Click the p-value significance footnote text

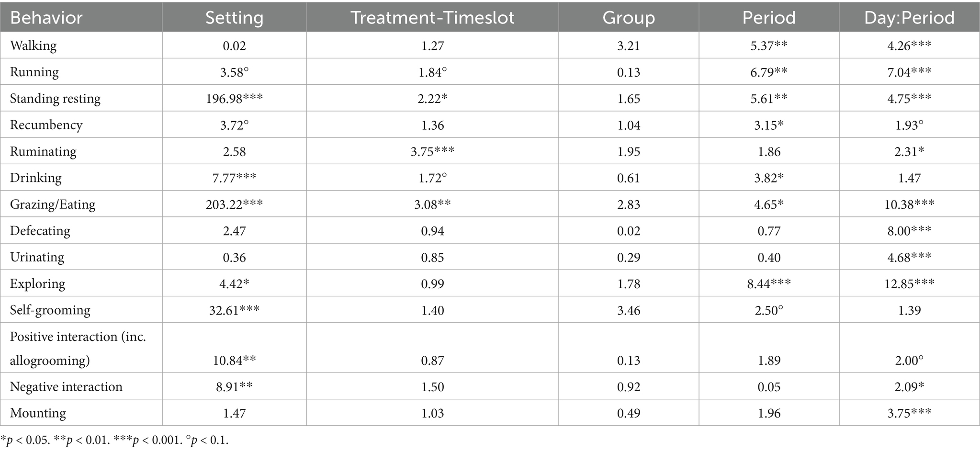pyautogui.click(x=115, y=441)
